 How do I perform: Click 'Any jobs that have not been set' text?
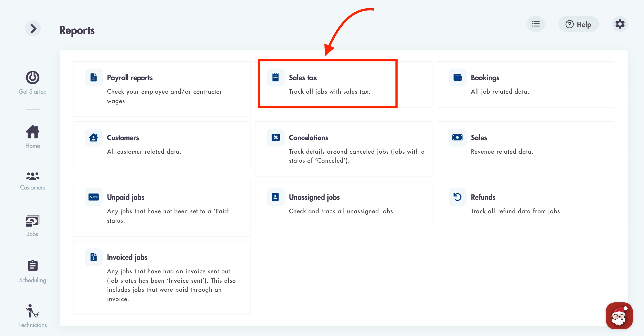pos(169,216)
